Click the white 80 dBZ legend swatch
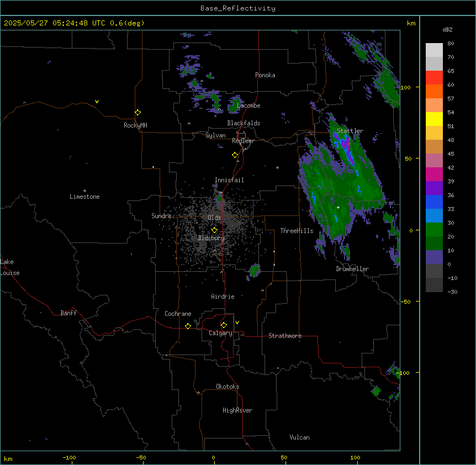The width and height of the screenshot is (476, 465). pos(434,50)
